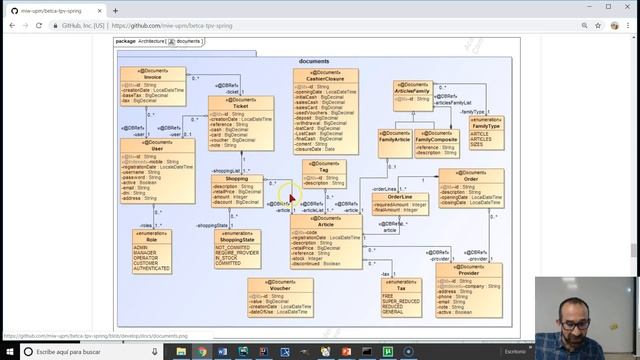Click the OrderLine class title

(400, 197)
